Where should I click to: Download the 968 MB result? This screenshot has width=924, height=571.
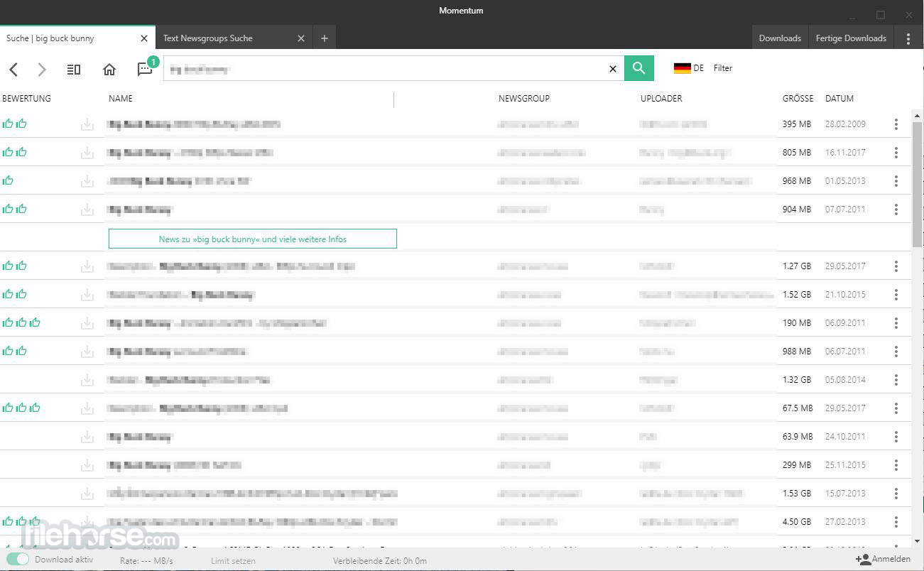tap(87, 181)
